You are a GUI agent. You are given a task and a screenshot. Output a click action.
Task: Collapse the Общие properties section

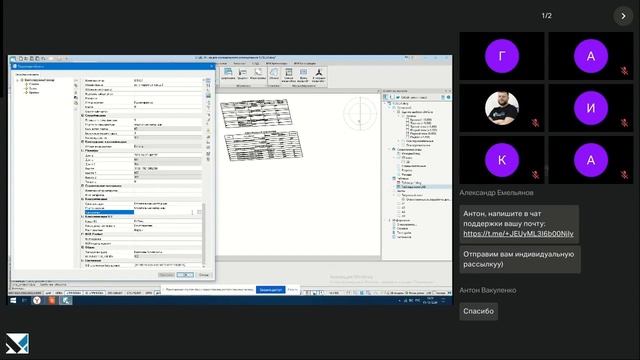pos(83,247)
